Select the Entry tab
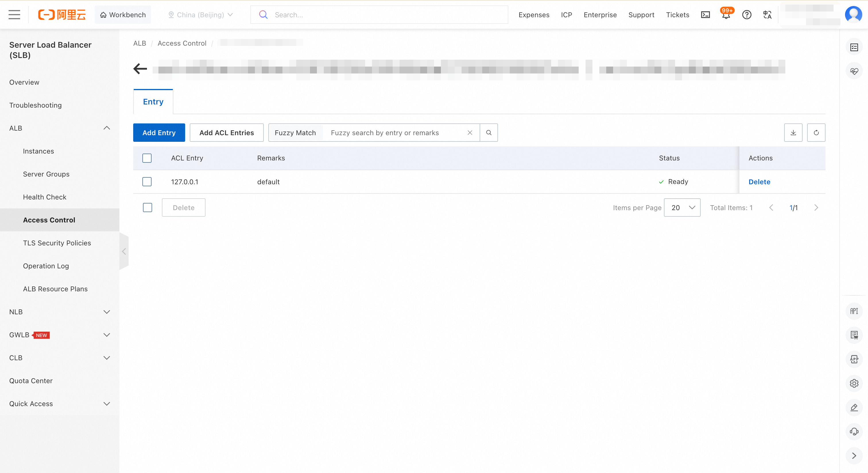868x473 pixels. coord(153,102)
